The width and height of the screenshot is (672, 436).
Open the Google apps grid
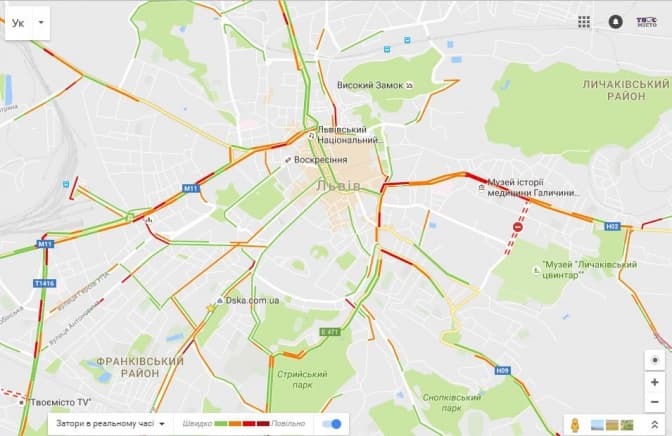pyautogui.click(x=584, y=22)
